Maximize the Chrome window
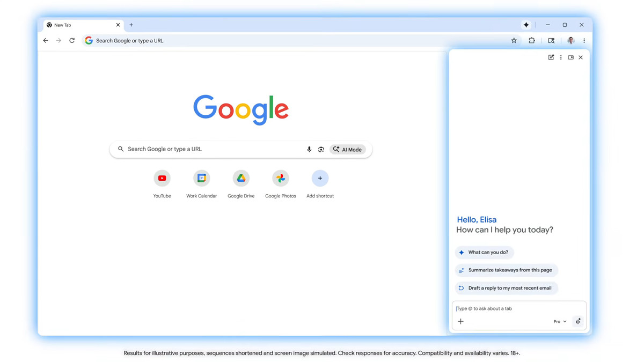This screenshot has width=644, height=362. click(565, 25)
